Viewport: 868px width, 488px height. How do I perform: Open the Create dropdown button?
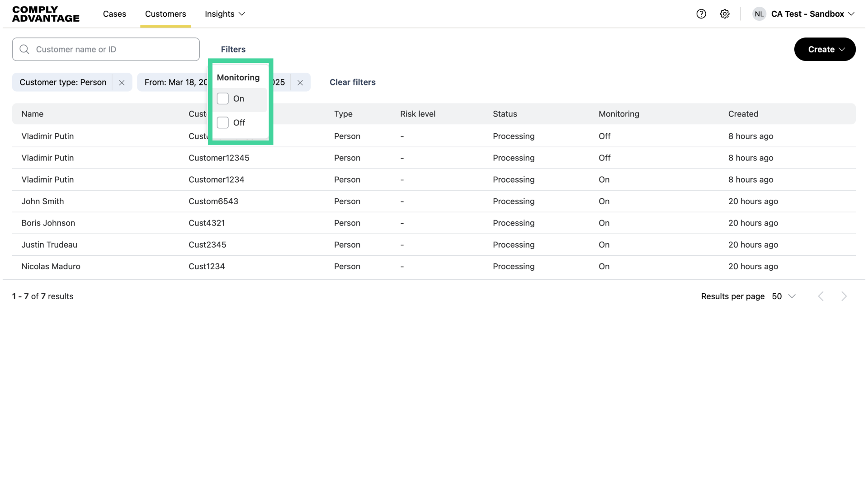point(825,49)
